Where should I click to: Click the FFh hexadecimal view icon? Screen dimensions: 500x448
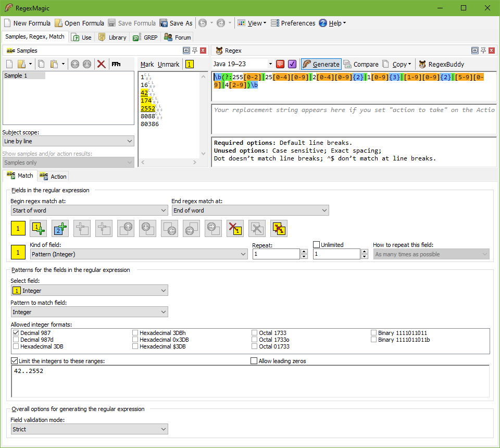[116, 64]
